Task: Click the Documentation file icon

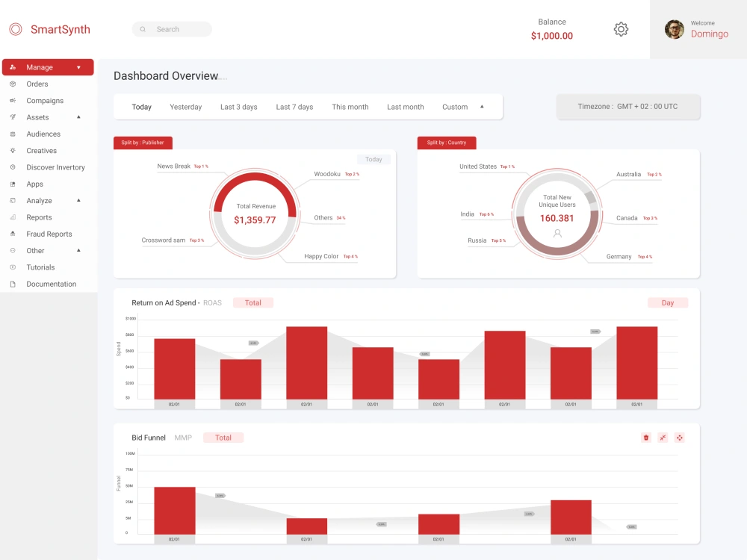Action: (13, 284)
